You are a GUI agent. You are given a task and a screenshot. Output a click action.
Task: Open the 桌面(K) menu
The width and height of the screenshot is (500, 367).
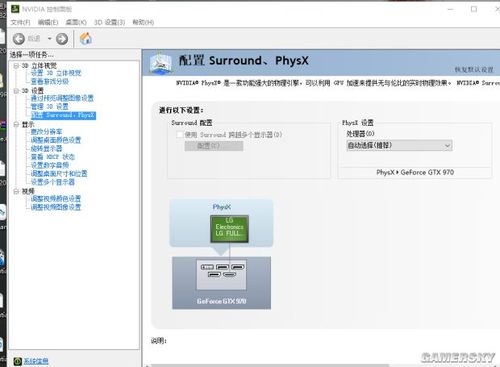pyautogui.click(x=76, y=22)
